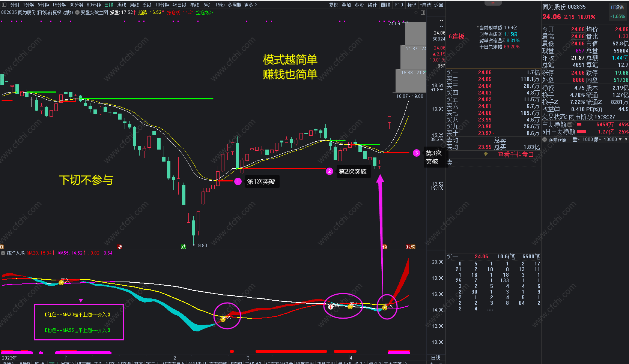Click the 涨榜 marker on chart bottom
Image resolution: width=629 pixels, height=364 pixels.
click(x=411, y=247)
